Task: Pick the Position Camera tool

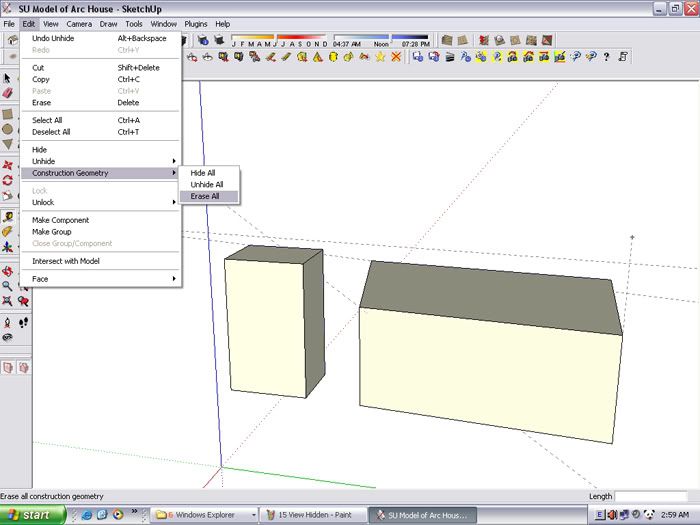Action: pyautogui.click(x=8, y=322)
